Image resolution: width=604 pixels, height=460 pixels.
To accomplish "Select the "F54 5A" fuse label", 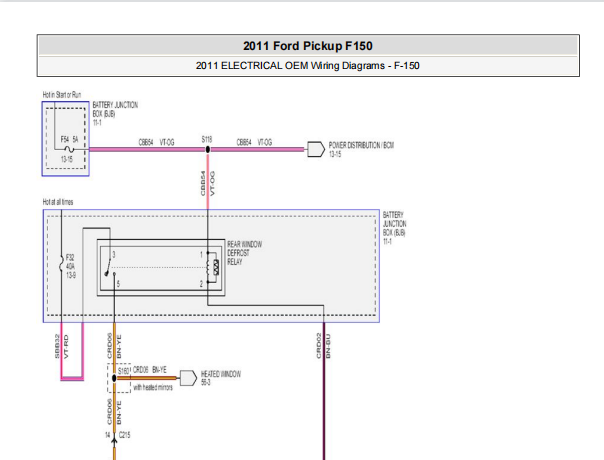I will click(x=69, y=139).
